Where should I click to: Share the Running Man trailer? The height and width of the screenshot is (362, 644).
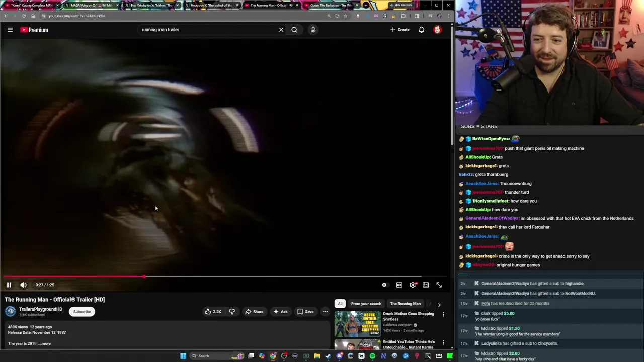[x=254, y=312]
